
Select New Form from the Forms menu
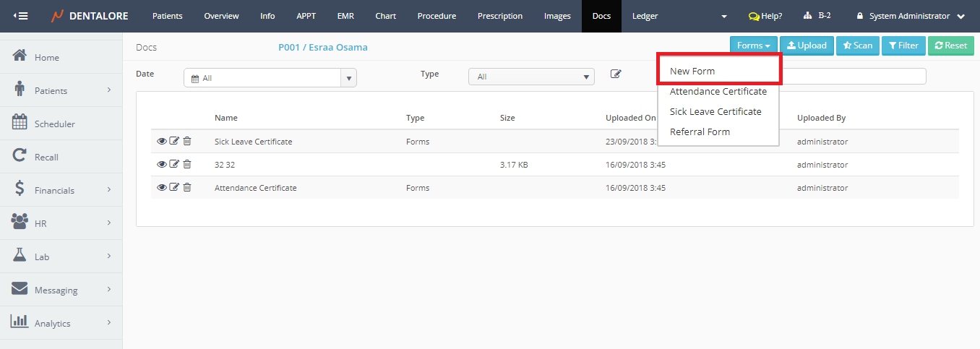click(x=692, y=71)
